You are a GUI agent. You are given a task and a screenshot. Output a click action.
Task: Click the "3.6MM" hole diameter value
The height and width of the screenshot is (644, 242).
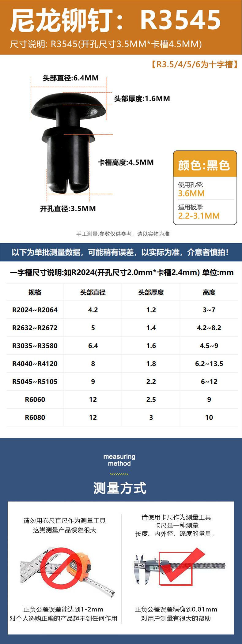pos(191,193)
